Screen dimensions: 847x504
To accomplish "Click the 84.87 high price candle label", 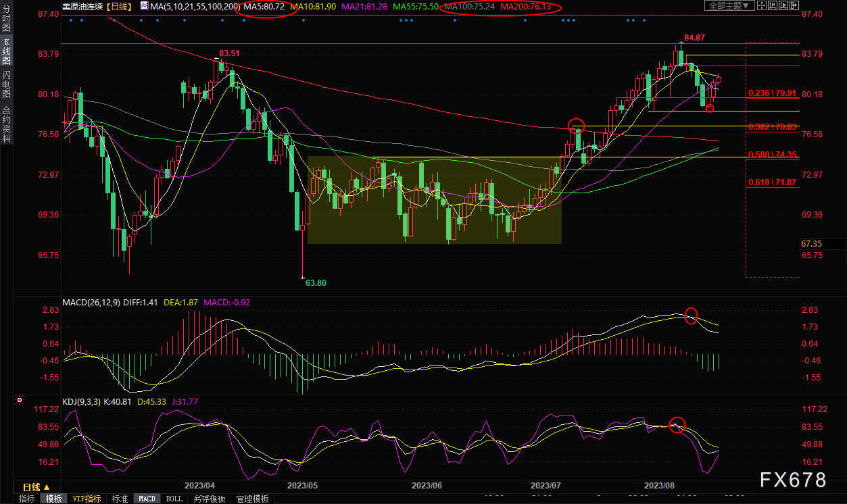I will 694,38.
